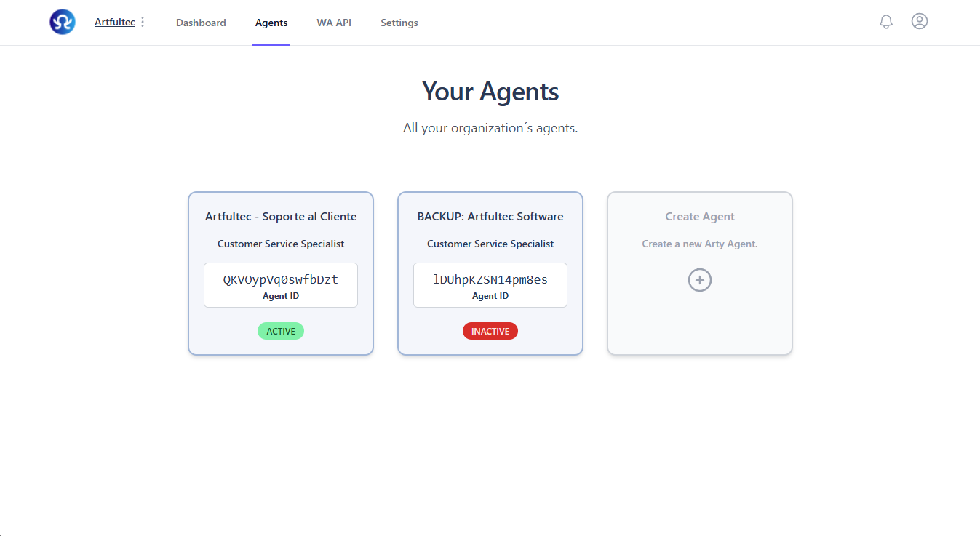Toggle the ACTIVE status badge
The image size is (980, 536).
pyautogui.click(x=280, y=331)
